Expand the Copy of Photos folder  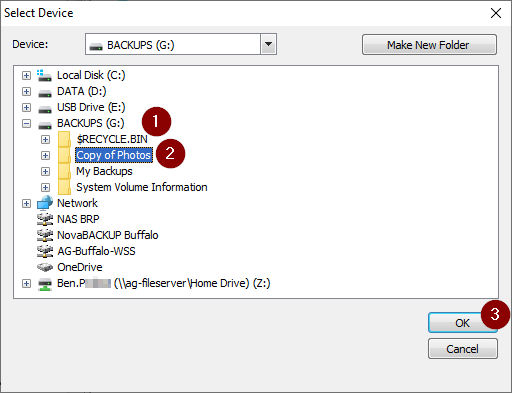45,155
